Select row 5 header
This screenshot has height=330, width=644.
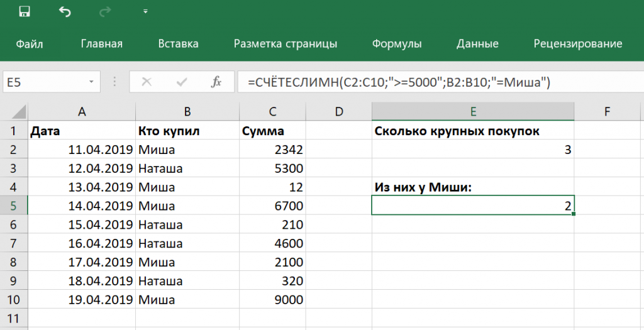14,206
